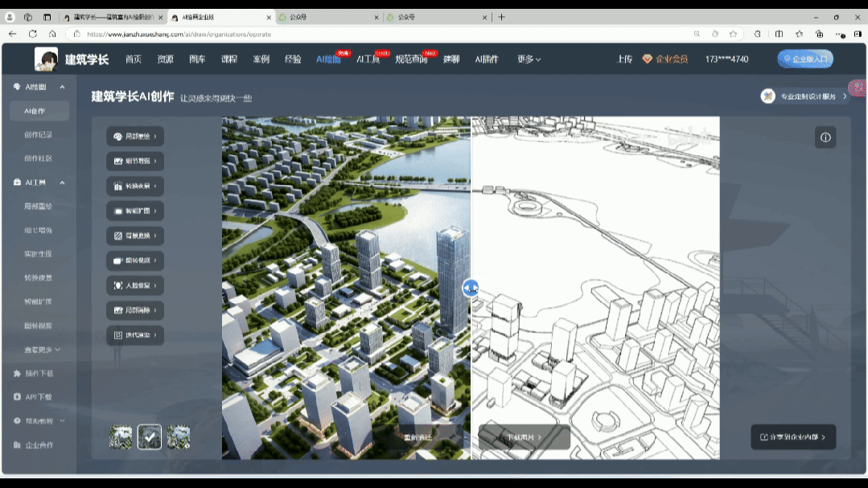
Task: Open a new browser tab
Action: click(501, 17)
